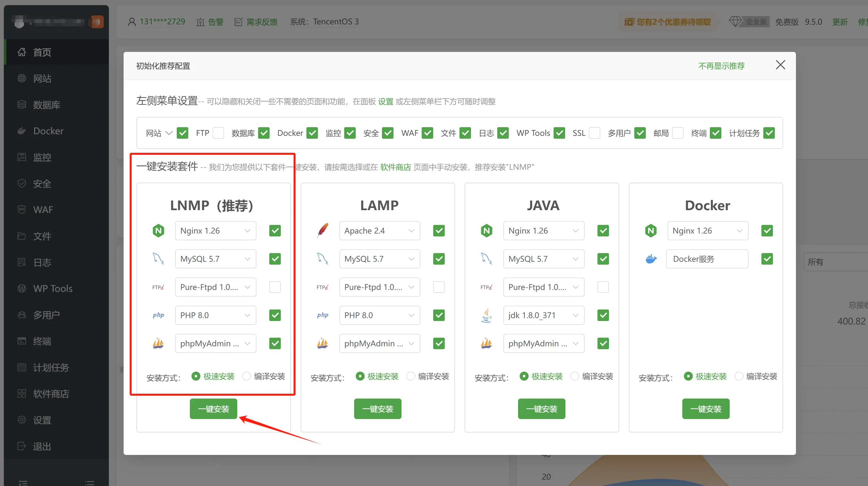868x486 pixels.
Task: Uncheck the 计划任务 menu checkbox
Action: [x=769, y=133]
